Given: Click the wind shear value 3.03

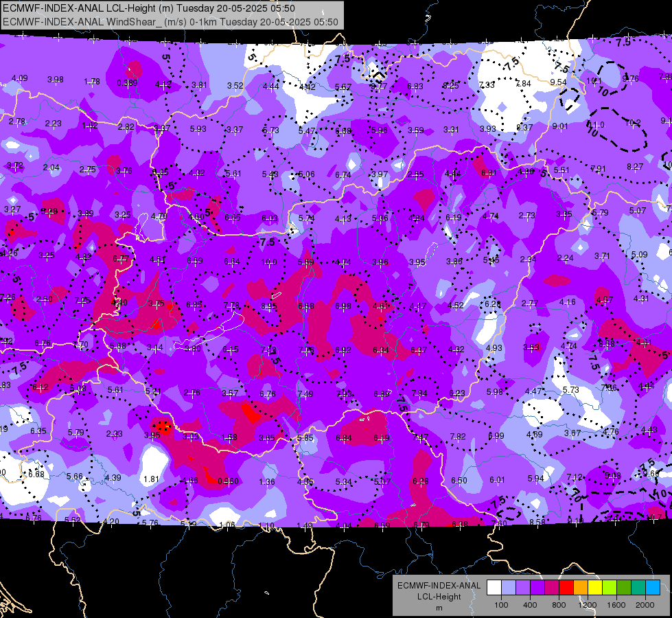Looking at the screenshot, I should (x=191, y=436).
